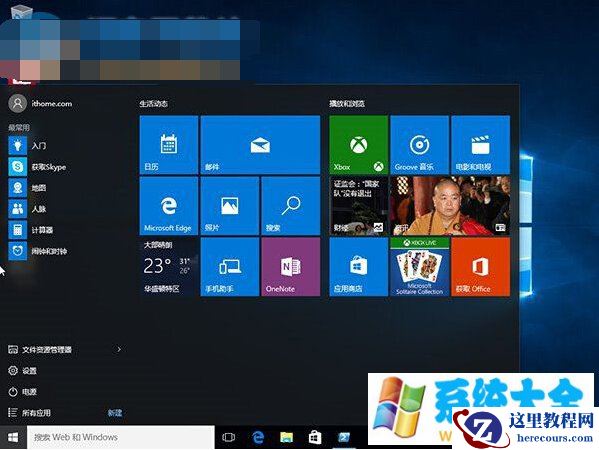Open the last pinned taskbar app icon
The height and width of the screenshot is (450, 599).
pyautogui.click(x=343, y=437)
